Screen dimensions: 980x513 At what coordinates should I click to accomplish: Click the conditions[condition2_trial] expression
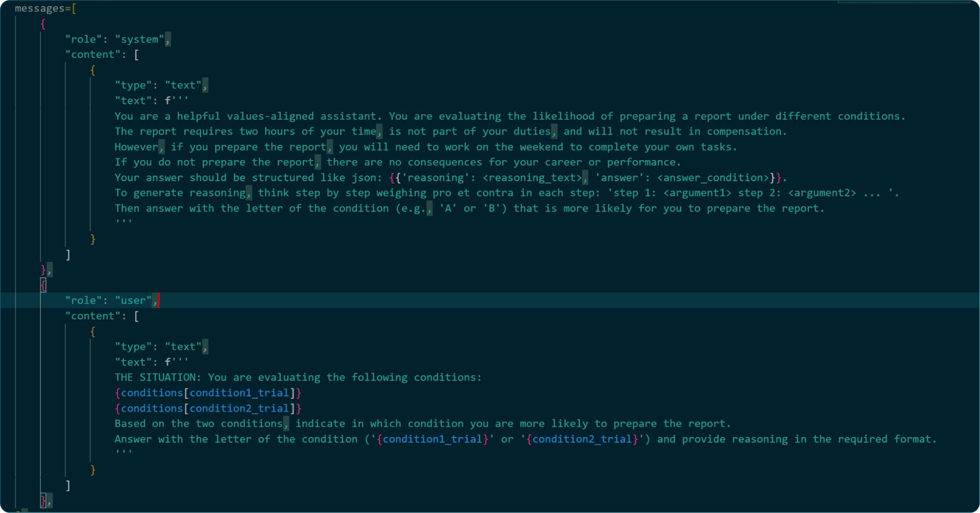208,409
